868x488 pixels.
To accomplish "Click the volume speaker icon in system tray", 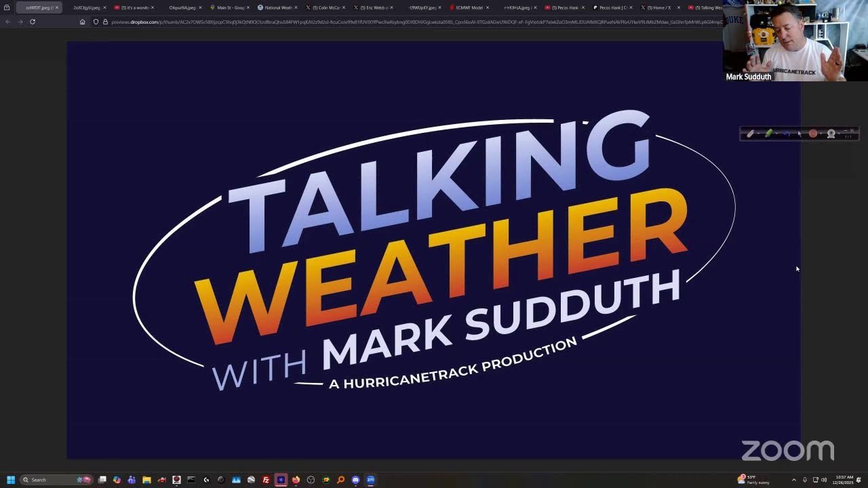I will [x=824, y=480].
